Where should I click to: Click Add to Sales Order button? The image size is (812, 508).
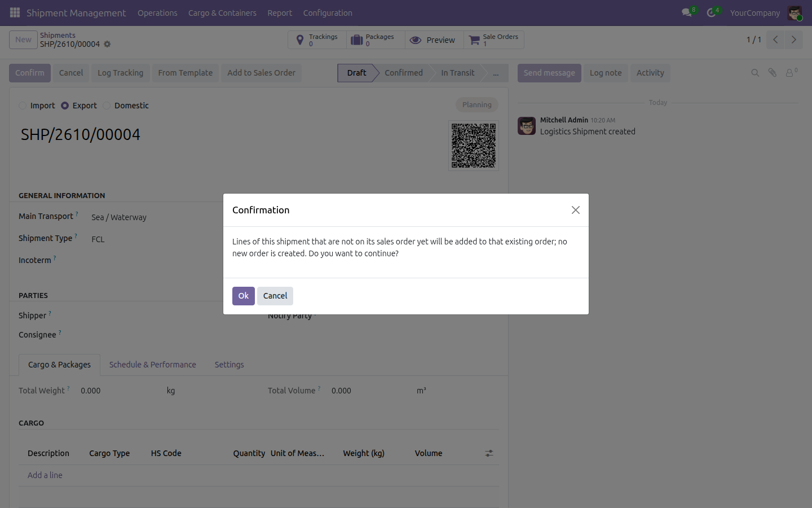[x=261, y=73]
